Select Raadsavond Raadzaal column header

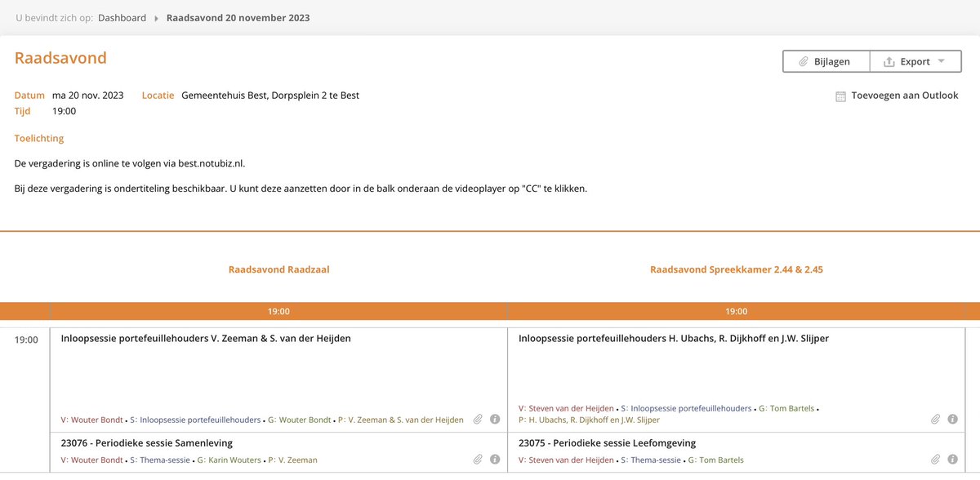coord(278,269)
